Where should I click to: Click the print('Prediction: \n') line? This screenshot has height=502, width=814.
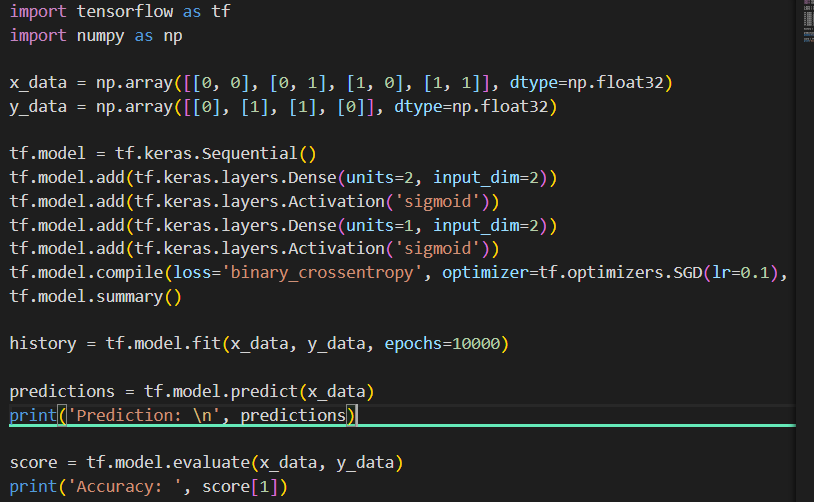click(x=183, y=415)
